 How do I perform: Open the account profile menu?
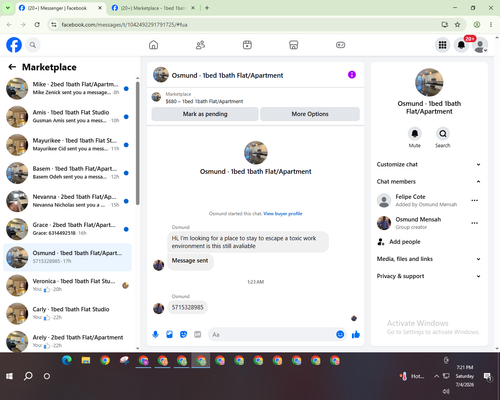pos(480,45)
